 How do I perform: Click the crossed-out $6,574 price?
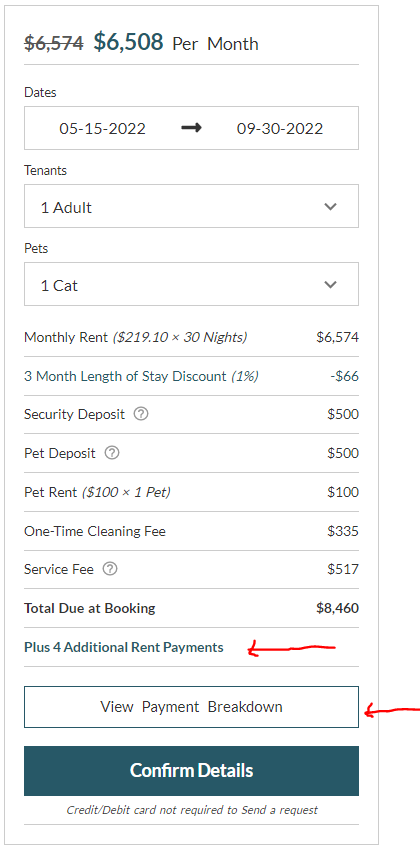(54, 43)
